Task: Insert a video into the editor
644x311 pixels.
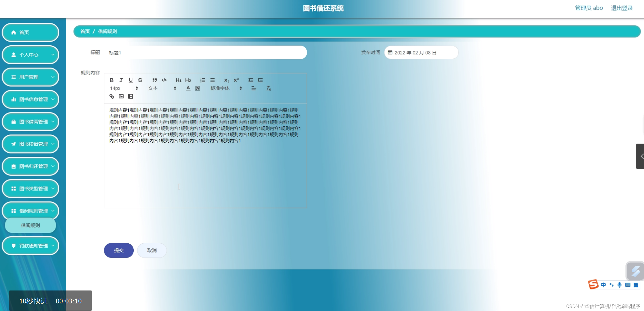Action: click(x=130, y=96)
